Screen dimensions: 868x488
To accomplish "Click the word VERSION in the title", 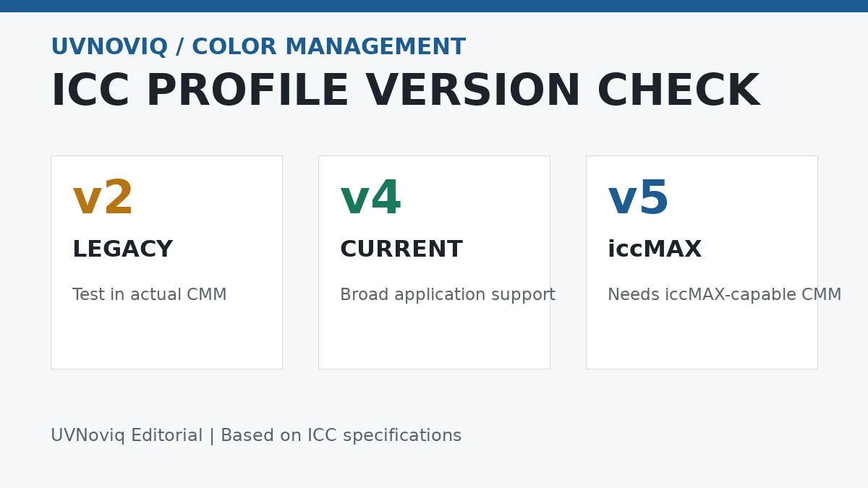I will click(x=473, y=92).
